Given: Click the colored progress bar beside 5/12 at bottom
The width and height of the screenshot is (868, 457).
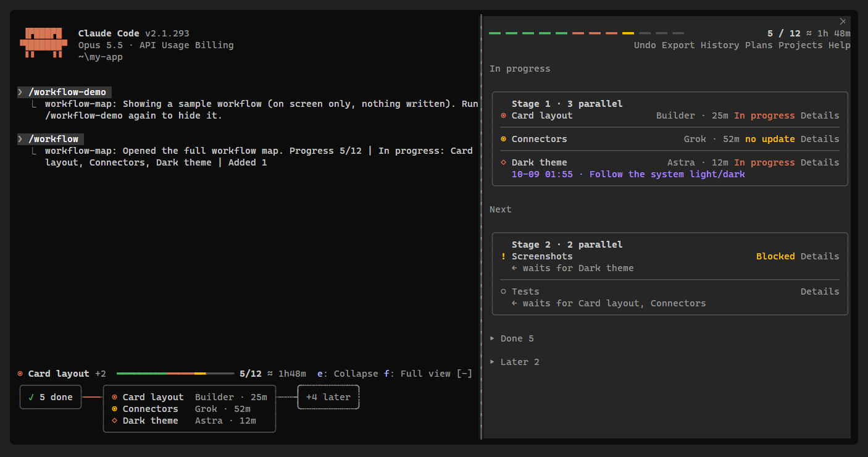Looking at the screenshot, I should [x=175, y=374].
